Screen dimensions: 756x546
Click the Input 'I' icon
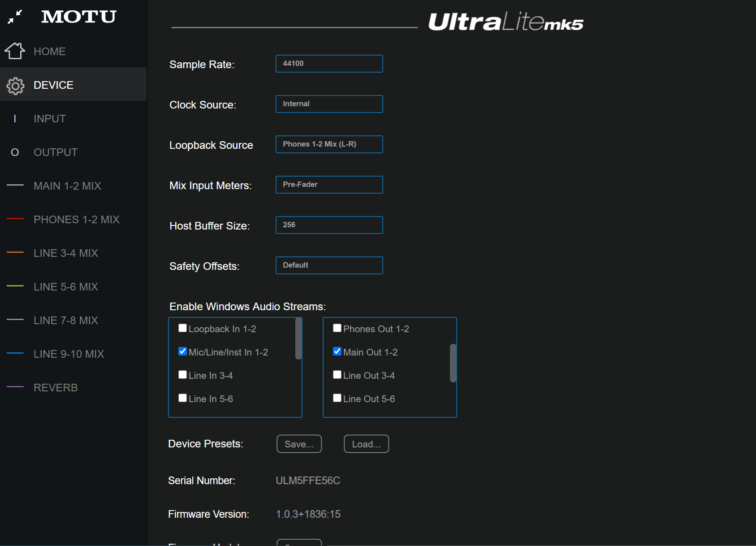[15, 118]
